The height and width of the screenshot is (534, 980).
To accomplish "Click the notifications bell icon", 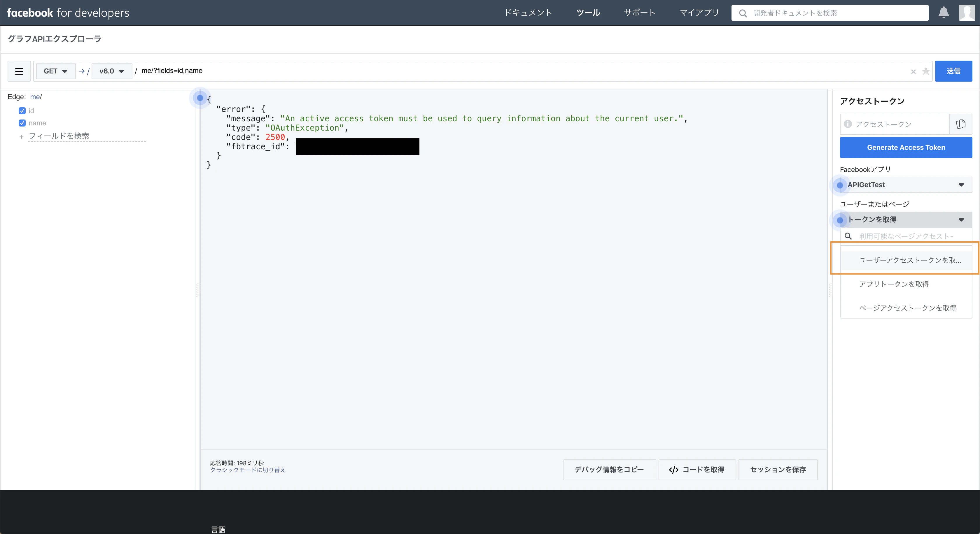I will click(x=944, y=13).
